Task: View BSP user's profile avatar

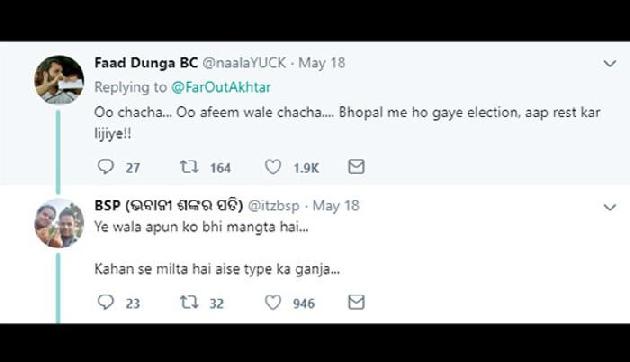Action: click(59, 223)
